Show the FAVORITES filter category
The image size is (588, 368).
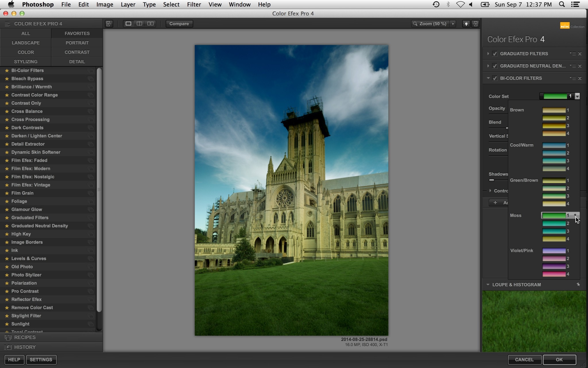[x=77, y=33]
